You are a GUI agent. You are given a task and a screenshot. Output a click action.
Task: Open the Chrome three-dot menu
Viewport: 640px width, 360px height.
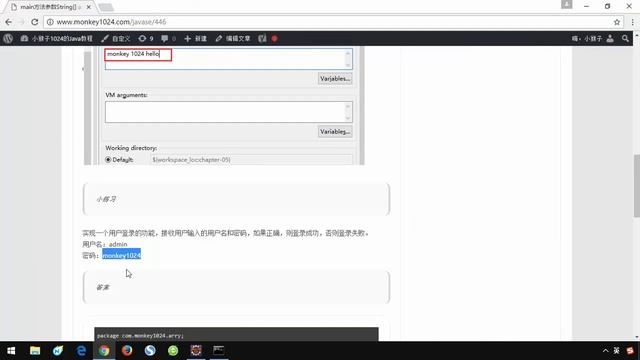click(x=633, y=22)
